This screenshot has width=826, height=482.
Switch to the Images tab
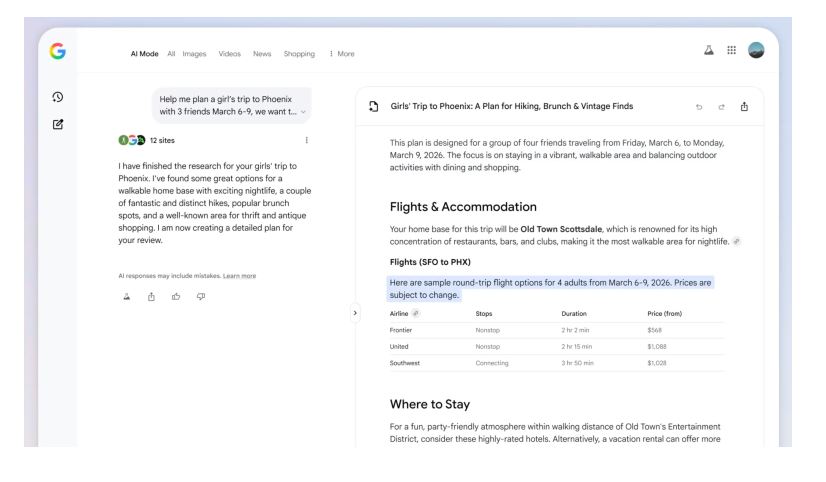(194, 54)
